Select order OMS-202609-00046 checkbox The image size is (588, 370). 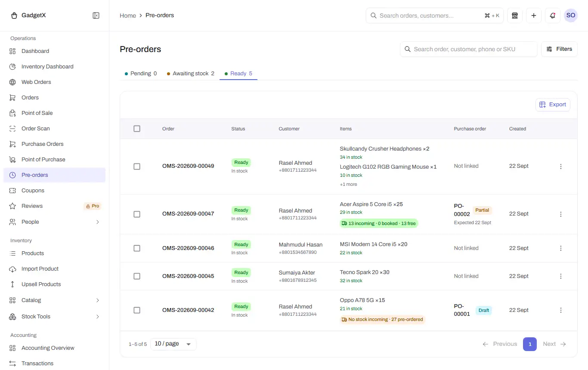(x=137, y=248)
